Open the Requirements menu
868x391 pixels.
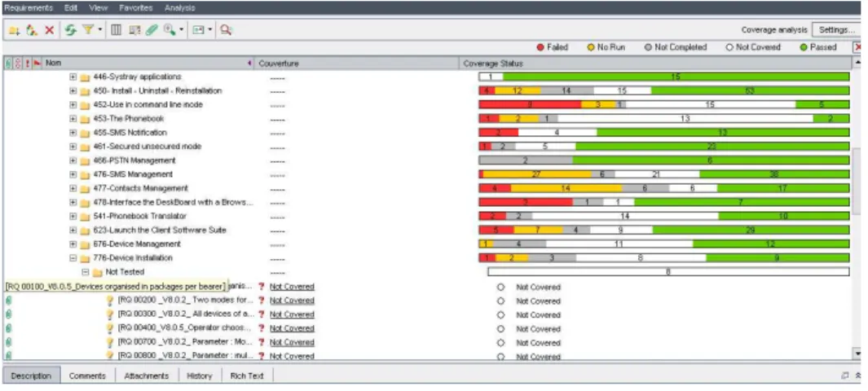[x=29, y=8]
